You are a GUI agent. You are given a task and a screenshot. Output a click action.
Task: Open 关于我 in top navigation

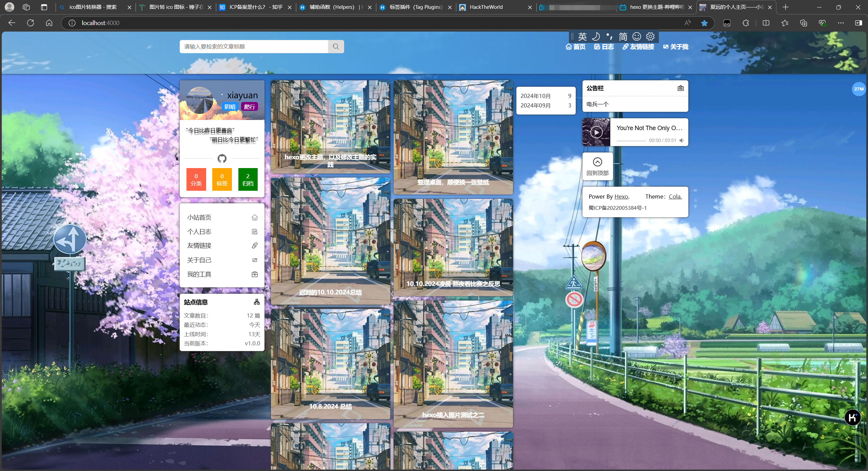(x=676, y=47)
